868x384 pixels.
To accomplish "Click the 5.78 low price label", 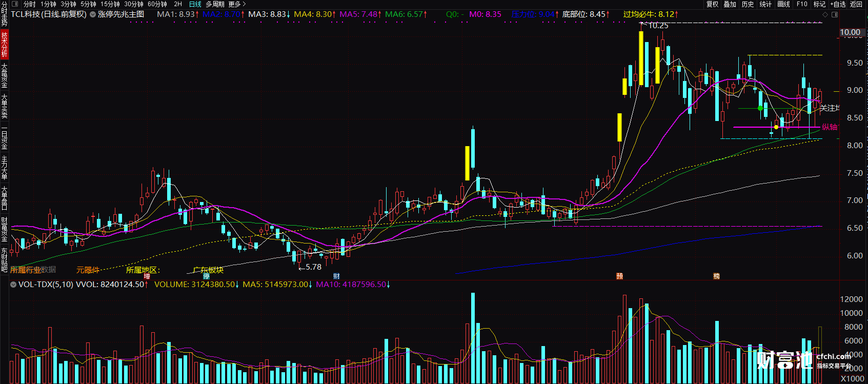I will tap(313, 267).
